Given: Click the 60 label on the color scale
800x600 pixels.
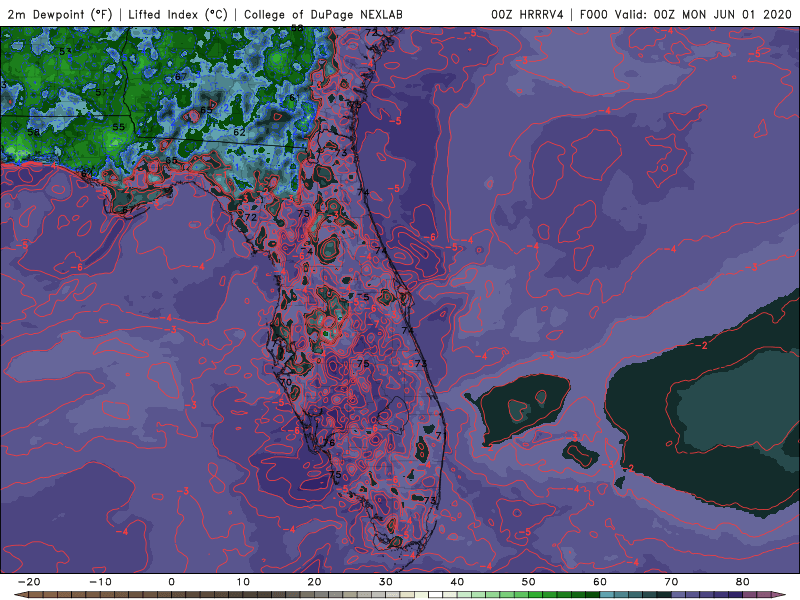Looking at the screenshot, I should tap(600, 582).
